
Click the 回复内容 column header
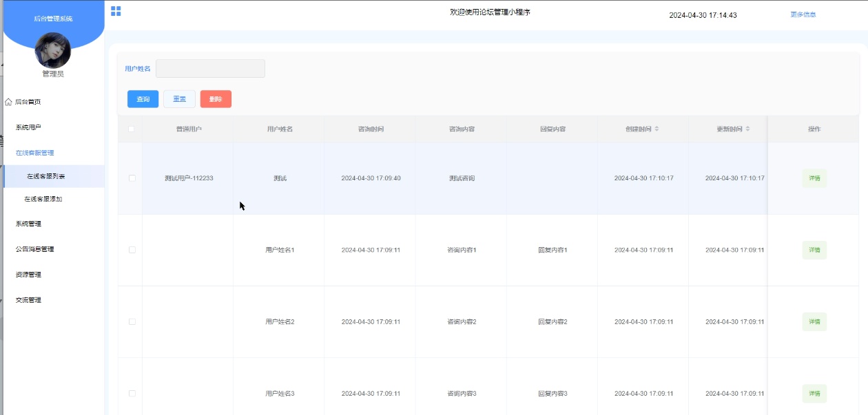[552, 129]
